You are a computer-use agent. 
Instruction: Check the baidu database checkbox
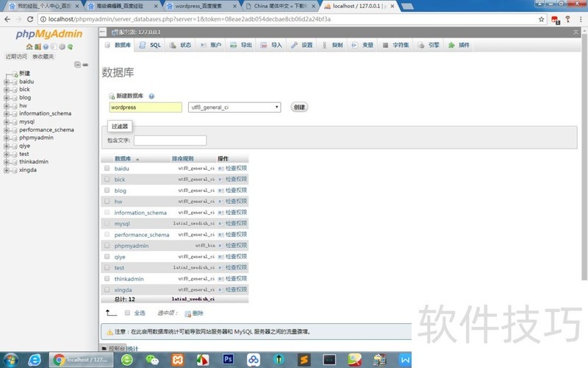coord(107,169)
